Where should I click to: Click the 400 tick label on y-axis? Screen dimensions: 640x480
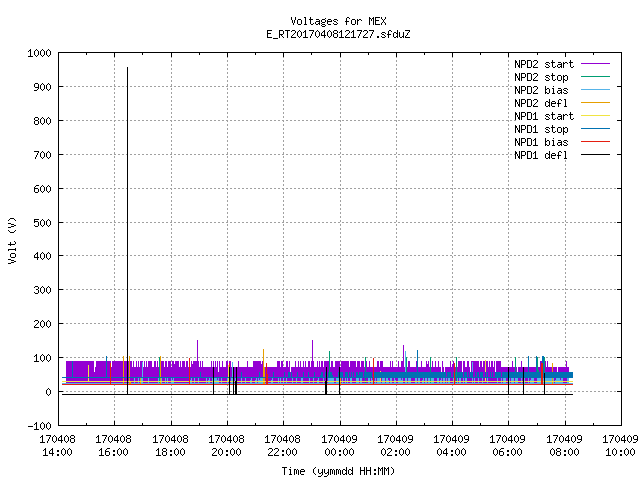pyautogui.click(x=42, y=256)
